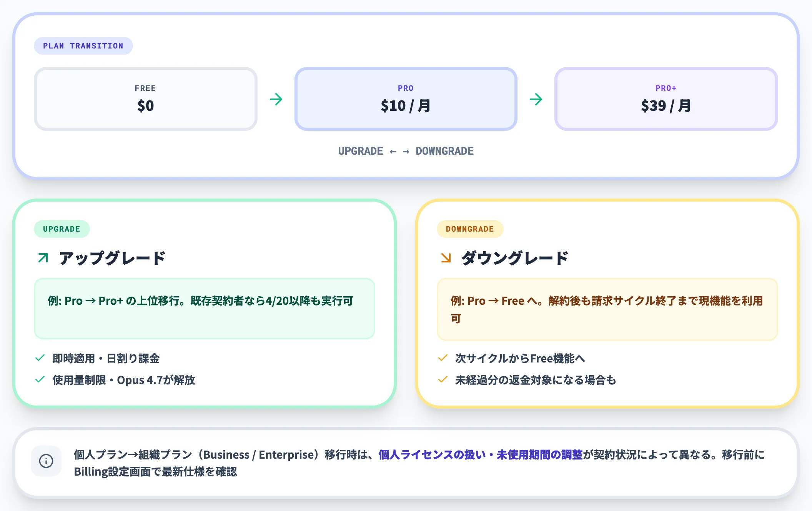This screenshot has height=511, width=812.
Task: Click the info icon in the bottom notice bar
Action: pos(46,461)
